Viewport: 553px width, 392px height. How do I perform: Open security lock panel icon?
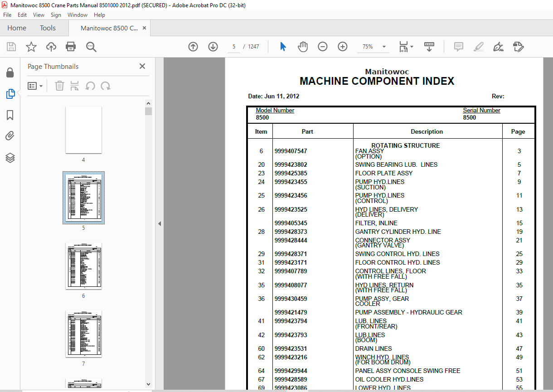pyautogui.click(x=10, y=73)
